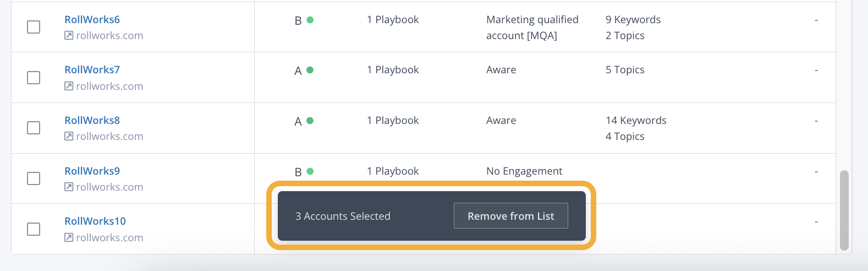Click green status dot for RollWorks8 grade
The image size is (868, 271).
tap(310, 121)
